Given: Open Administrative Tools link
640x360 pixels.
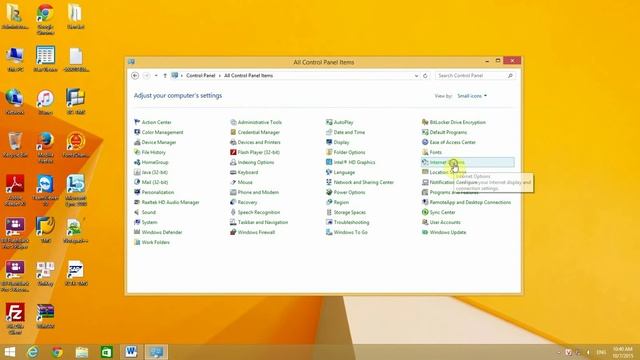Looking at the screenshot, I should coord(260,122).
